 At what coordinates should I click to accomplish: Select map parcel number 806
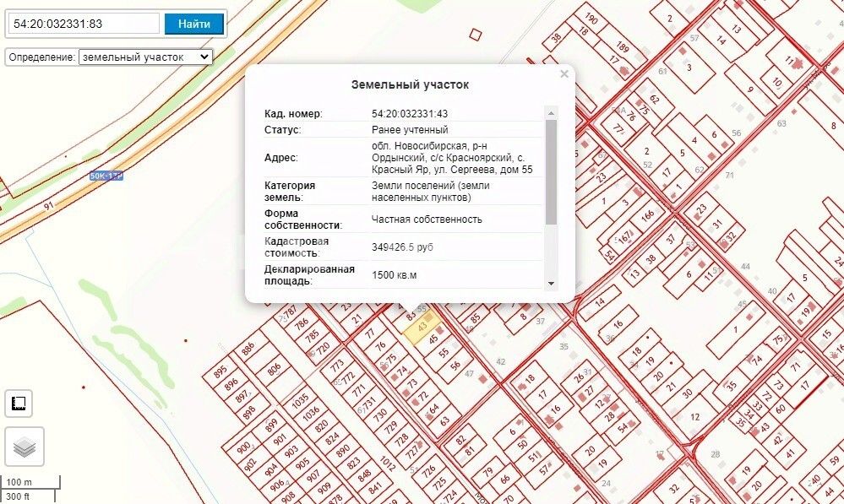274,369
